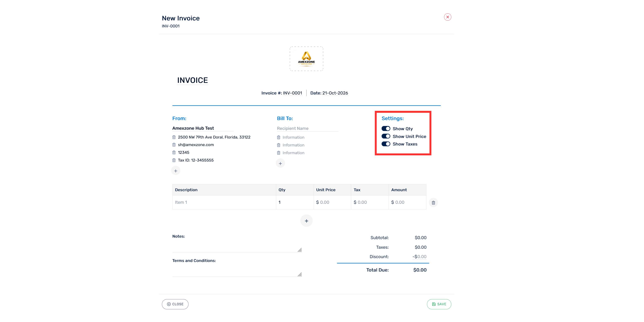
Task: Add a new information line under Bill To
Action: 280,163
